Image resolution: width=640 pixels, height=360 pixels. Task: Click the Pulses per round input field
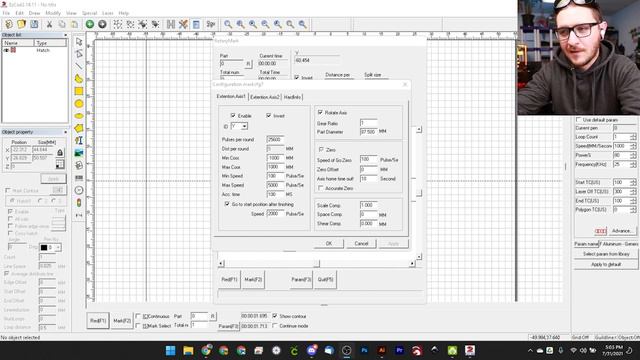(275, 140)
